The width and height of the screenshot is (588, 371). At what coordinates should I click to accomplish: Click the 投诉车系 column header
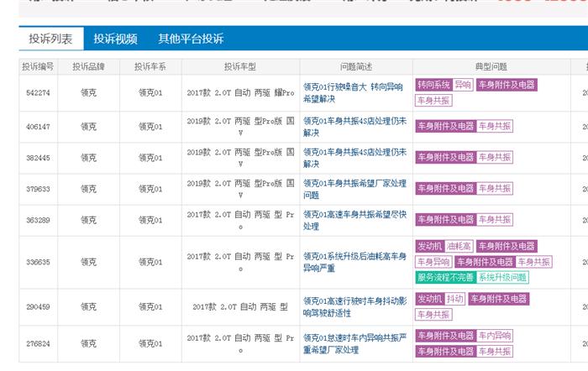[150, 66]
